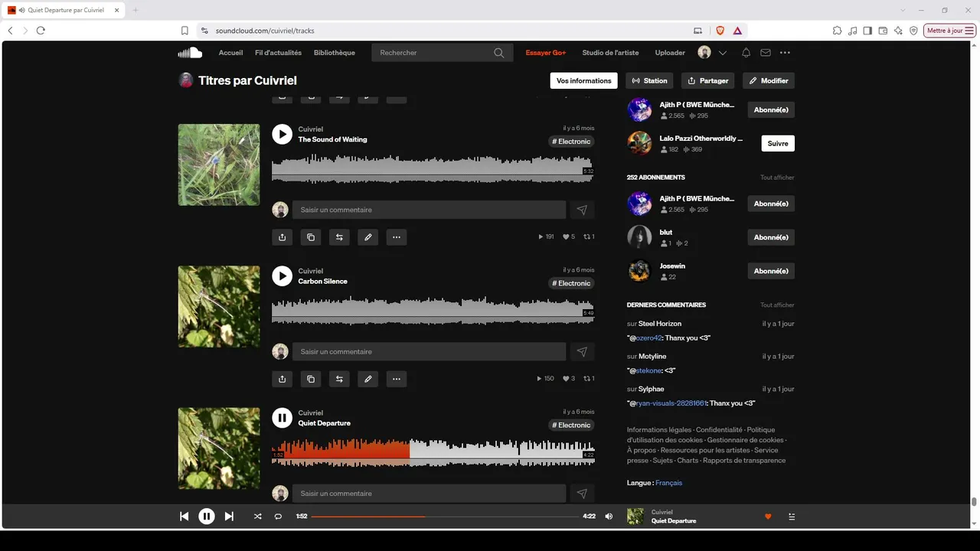Image resolution: width=980 pixels, height=551 pixels.
Task: Open the play queue list
Action: click(x=792, y=517)
